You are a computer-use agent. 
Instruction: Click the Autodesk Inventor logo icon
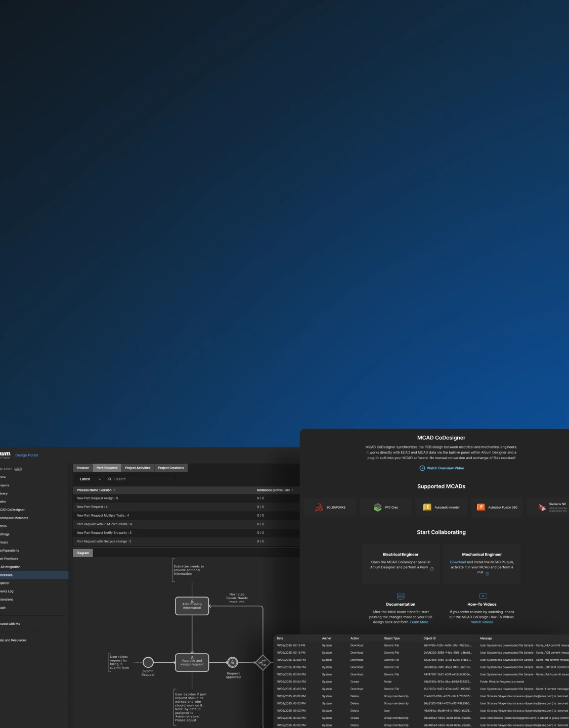(427, 507)
